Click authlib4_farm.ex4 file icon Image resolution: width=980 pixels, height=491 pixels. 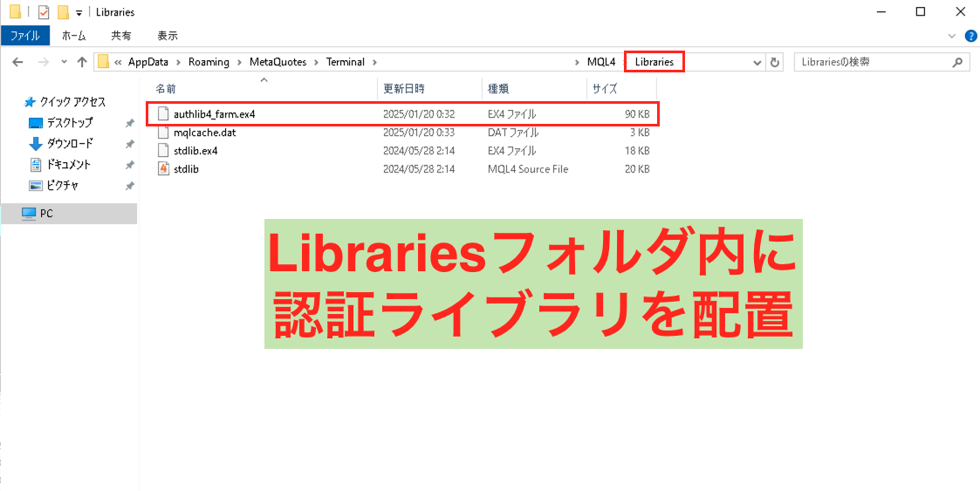(x=163, y=114)
